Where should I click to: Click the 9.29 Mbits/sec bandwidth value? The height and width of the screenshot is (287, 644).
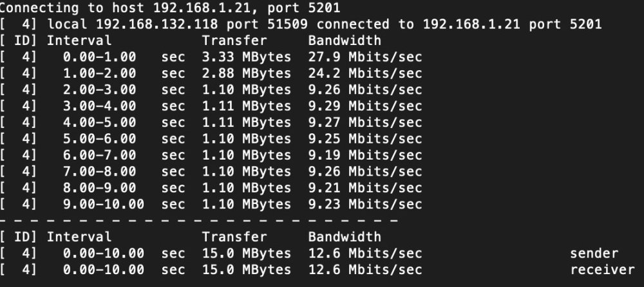point(365,106)
